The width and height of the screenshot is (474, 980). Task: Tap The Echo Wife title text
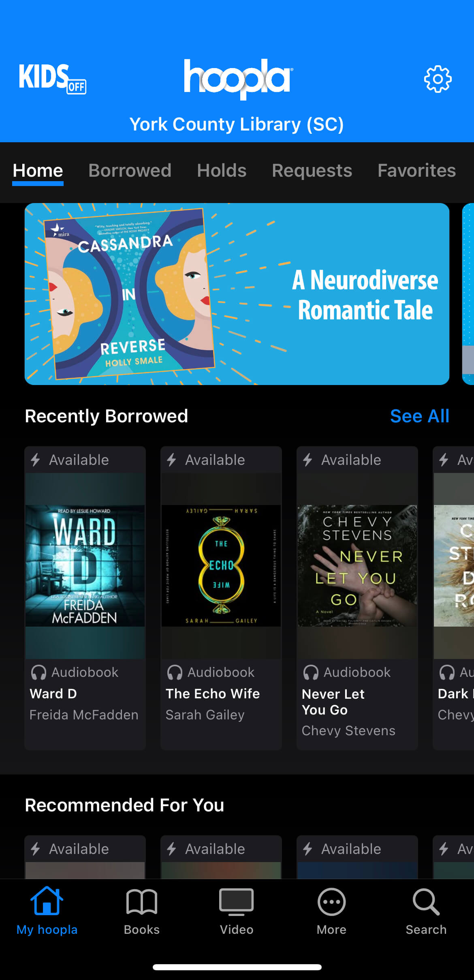(x=213, y=693)
